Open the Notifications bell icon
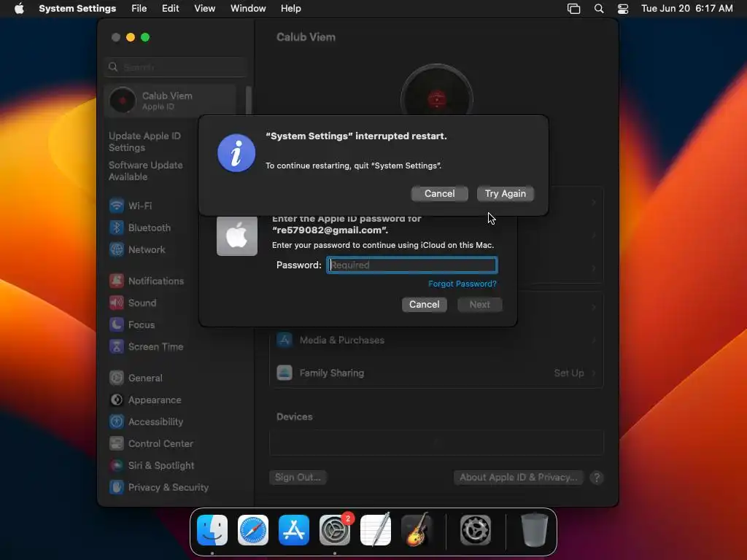747x560 pixels. (x=116, y=281)
